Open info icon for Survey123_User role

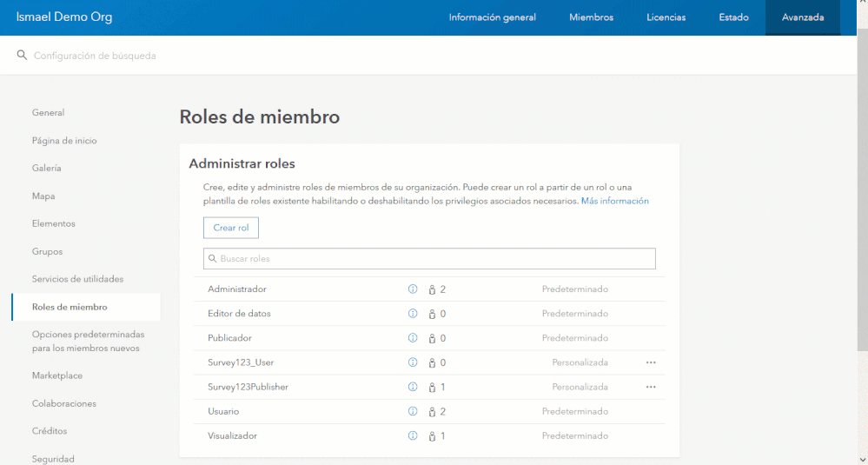pyautogui.click(x=413, y=362)
